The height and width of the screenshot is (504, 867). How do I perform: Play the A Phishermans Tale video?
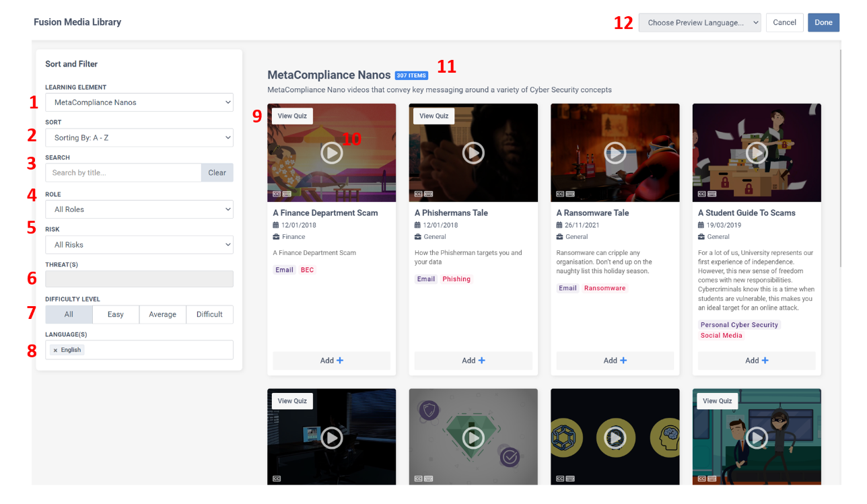[473, 153]
